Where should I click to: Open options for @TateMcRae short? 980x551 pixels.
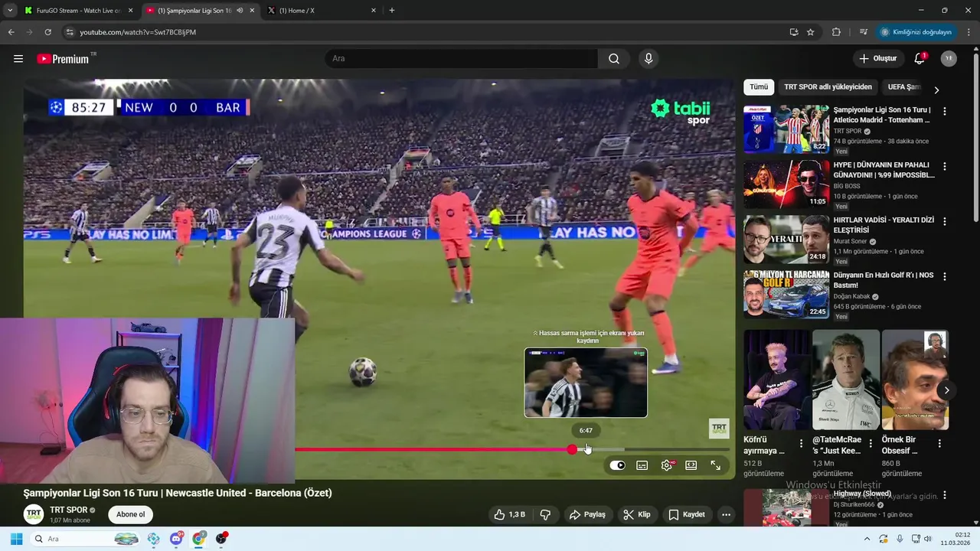[x=871, y=443]
